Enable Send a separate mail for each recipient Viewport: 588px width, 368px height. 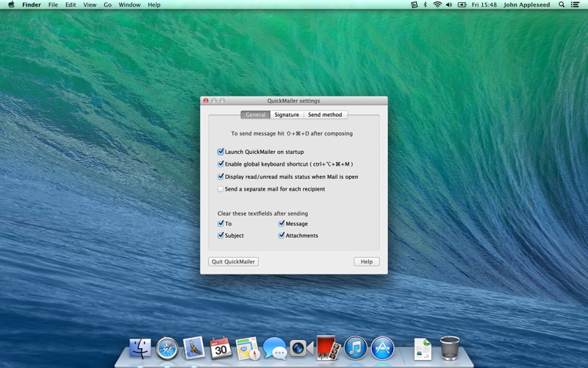point(220,189)
